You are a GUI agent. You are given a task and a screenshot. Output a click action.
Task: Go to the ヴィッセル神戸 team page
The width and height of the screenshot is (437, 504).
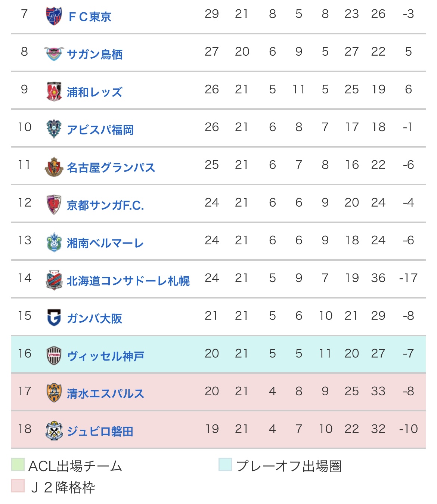(106, 356)
